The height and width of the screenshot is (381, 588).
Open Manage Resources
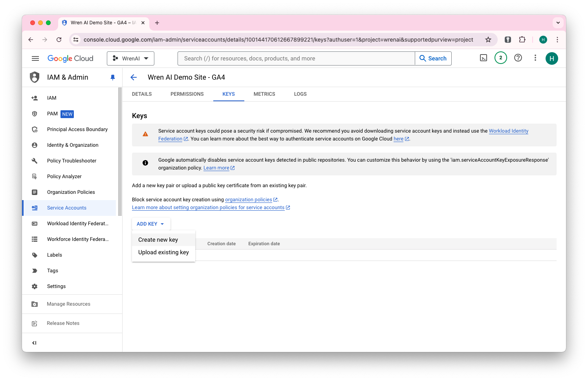click(x=72, y=304)
